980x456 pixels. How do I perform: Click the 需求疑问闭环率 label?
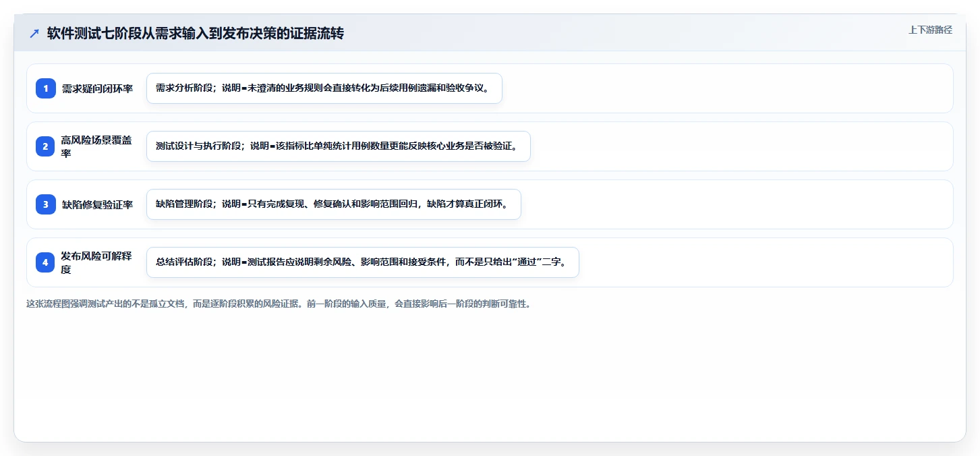click(x=97, y=88)
